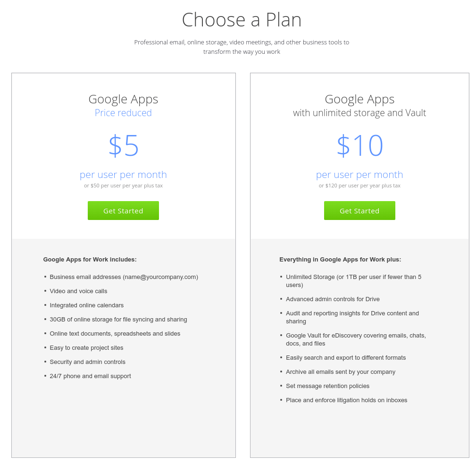Click "or $120 per user per year" note
The height and width of the screenshot is (473, 476).
[359, 186]
